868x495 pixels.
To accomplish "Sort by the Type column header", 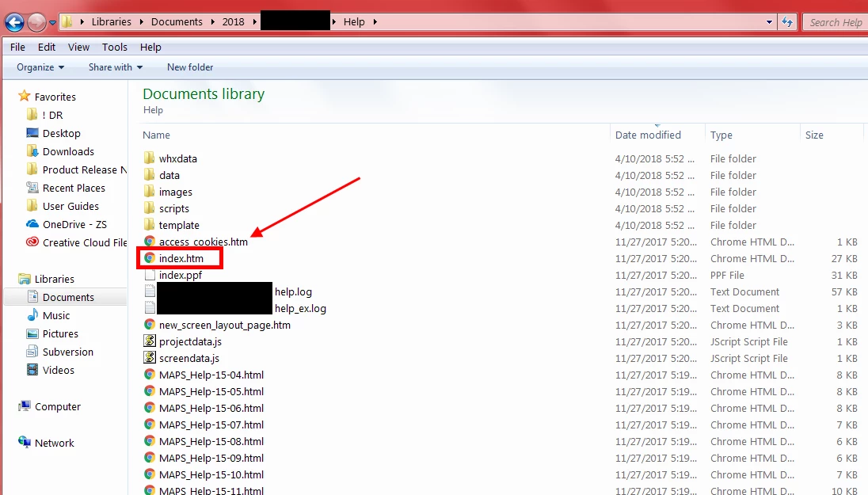I will [x=721, y=135].
